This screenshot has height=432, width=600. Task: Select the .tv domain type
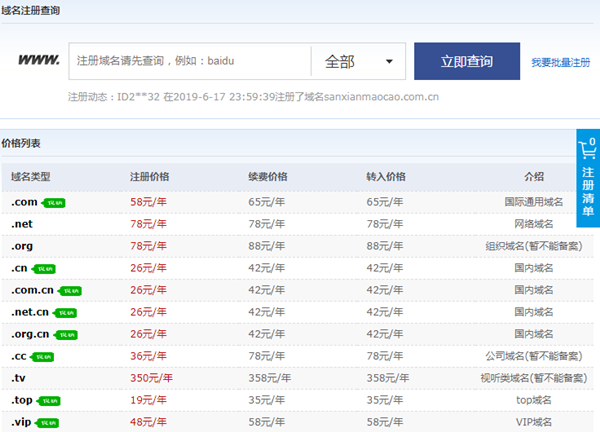(18, 378)
